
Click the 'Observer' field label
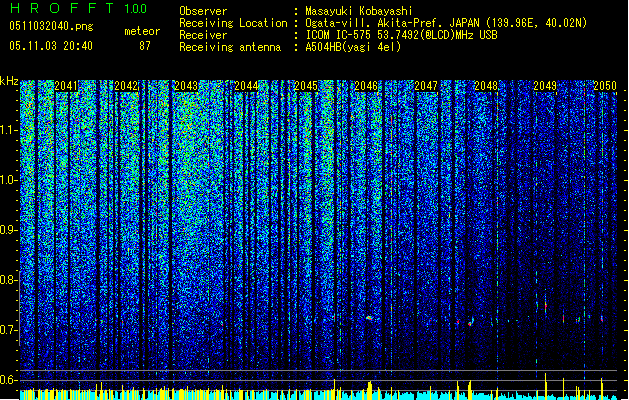(203, 11)
